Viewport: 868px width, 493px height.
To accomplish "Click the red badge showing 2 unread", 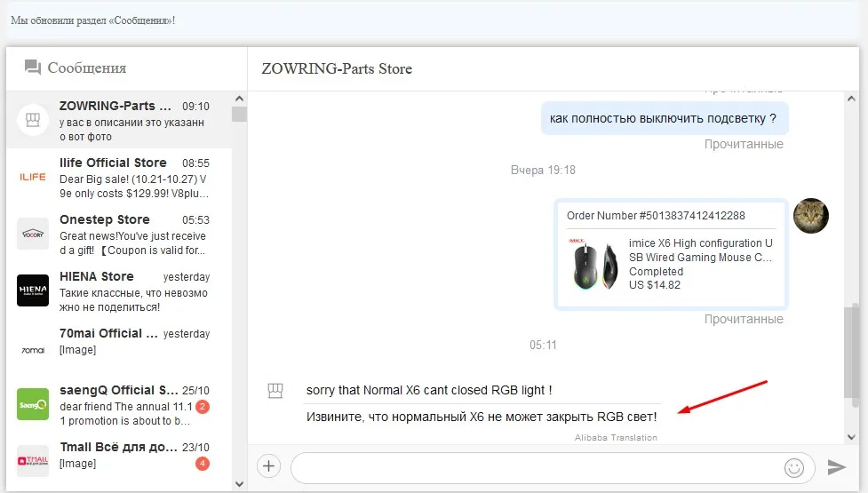I will click(203, 407).
